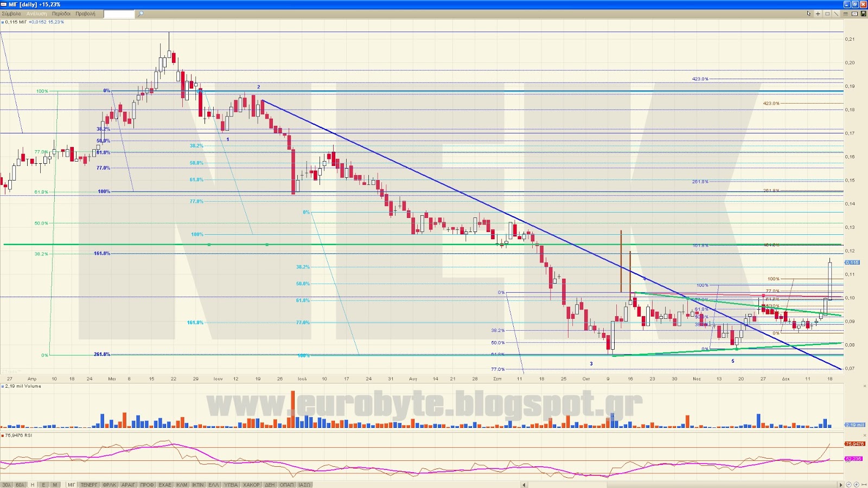
Task: Click the scroll to latest bar icon
Action: [864, 485]
